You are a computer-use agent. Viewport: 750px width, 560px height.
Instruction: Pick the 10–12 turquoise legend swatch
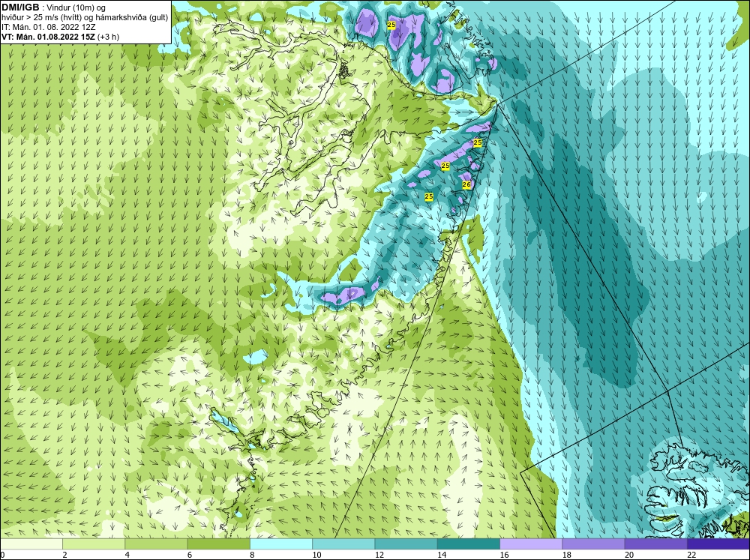tap(343, 544)
